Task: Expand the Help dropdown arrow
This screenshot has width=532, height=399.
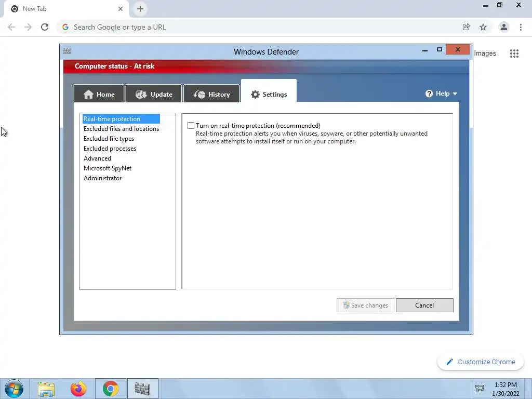Action: (455, 94)
